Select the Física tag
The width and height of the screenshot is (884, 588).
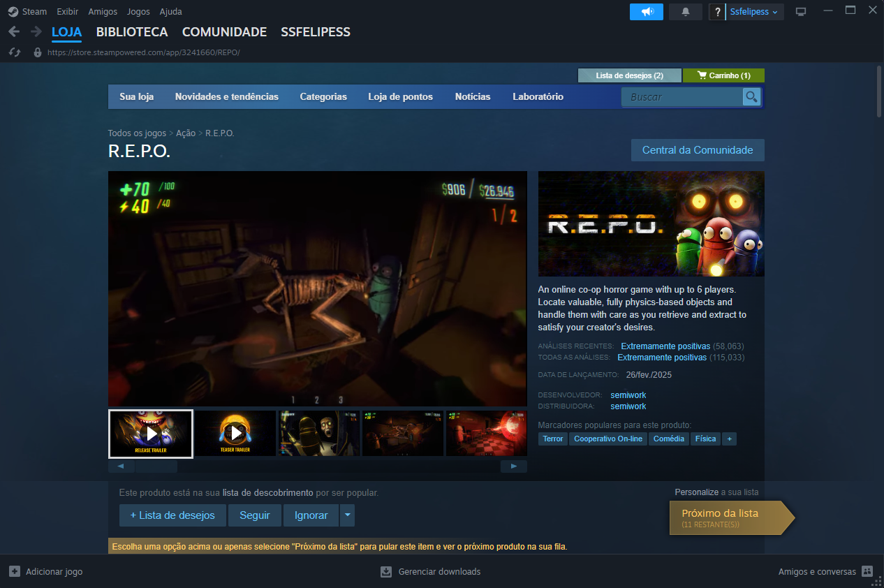coord(705,439)
